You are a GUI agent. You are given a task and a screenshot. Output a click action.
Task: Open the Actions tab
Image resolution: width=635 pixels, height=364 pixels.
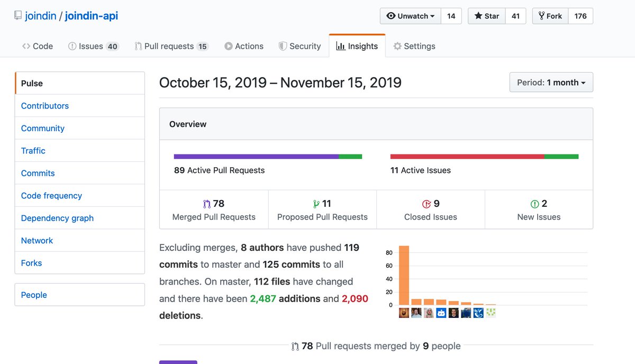(244, 46)
